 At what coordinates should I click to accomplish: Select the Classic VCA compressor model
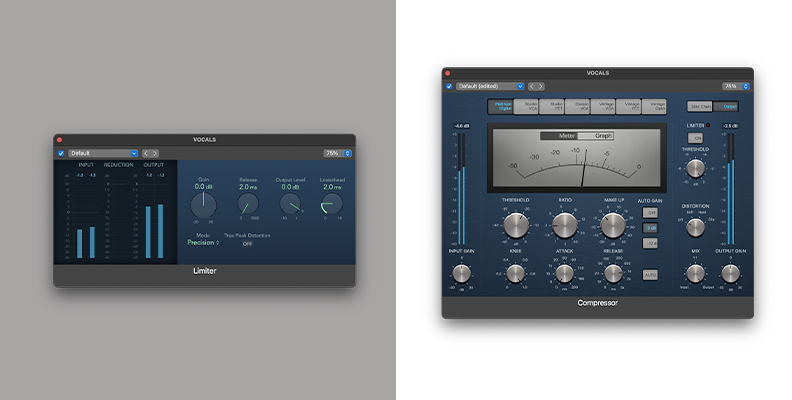pyautogui.click(x=577, y=107)
